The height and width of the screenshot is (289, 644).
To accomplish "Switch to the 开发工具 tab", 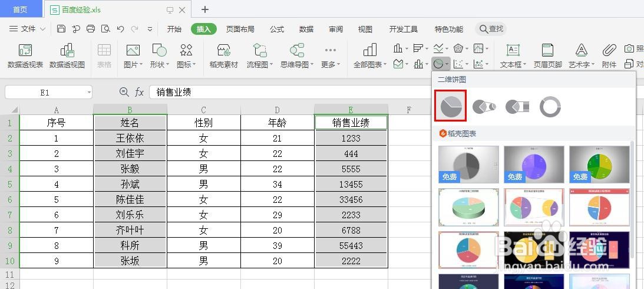I will tap(404, 29).
